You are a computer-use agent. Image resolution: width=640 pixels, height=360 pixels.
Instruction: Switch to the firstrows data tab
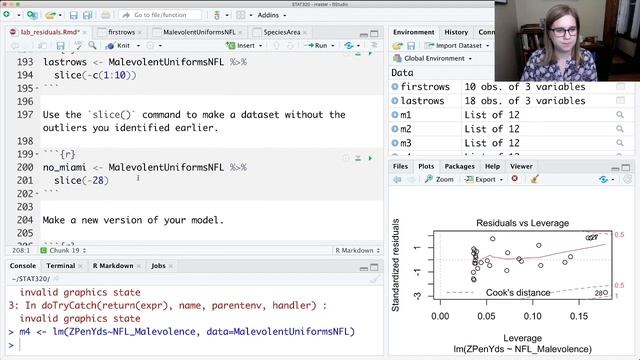(x=121, y=32)
